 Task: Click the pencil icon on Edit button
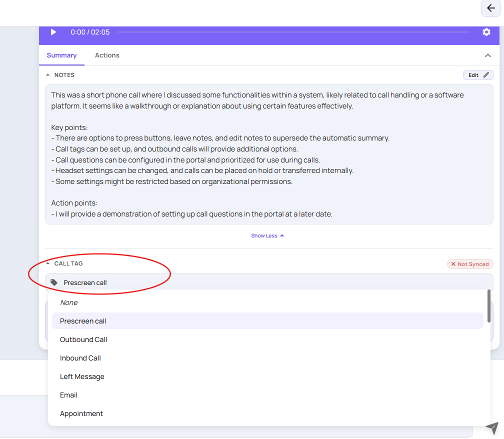[486, 75]
